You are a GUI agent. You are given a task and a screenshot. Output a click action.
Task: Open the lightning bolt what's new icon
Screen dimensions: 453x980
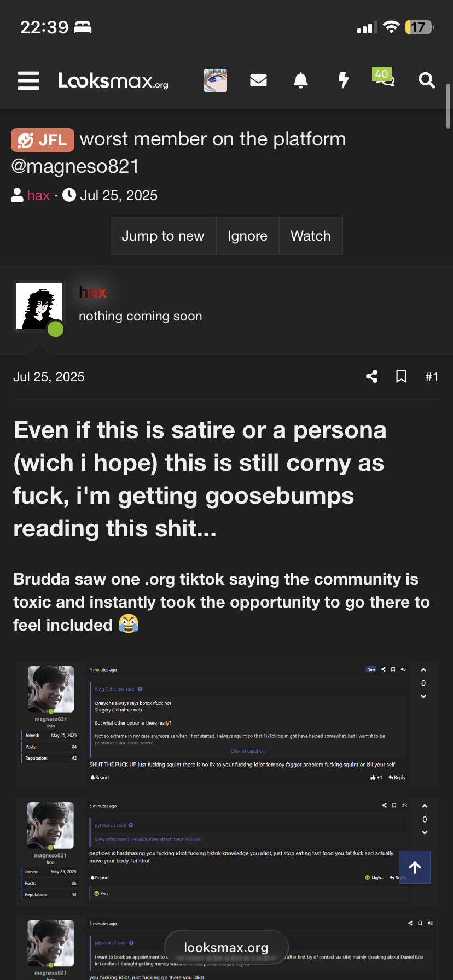(344, 80)
